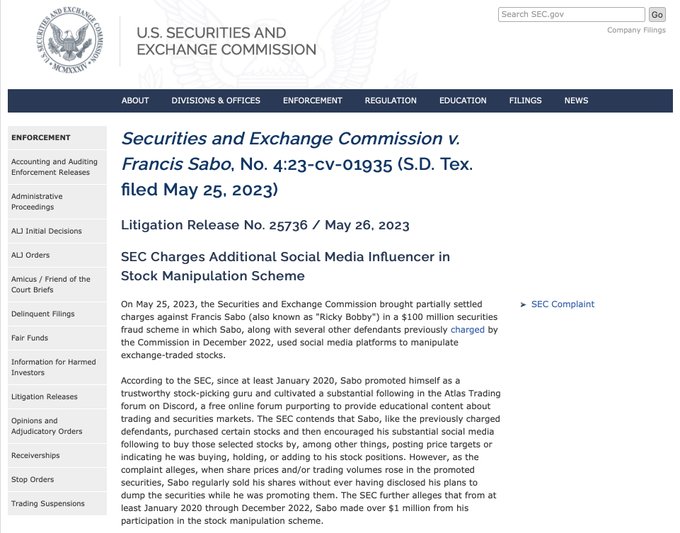Click the arrow beside SEC Complaint
The height and width of the screenshot is (533, 680).
point(523,305)
